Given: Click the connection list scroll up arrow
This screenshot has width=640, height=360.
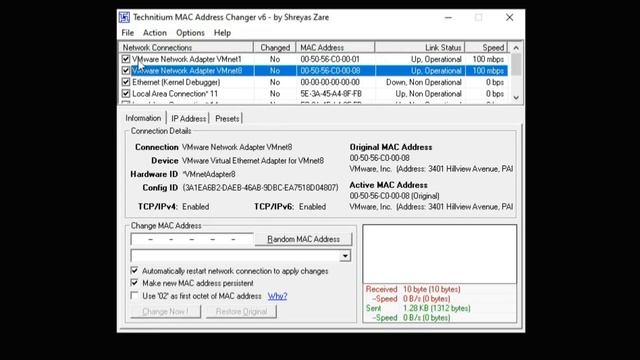Looking at the screenshot, I should point(516,48).
